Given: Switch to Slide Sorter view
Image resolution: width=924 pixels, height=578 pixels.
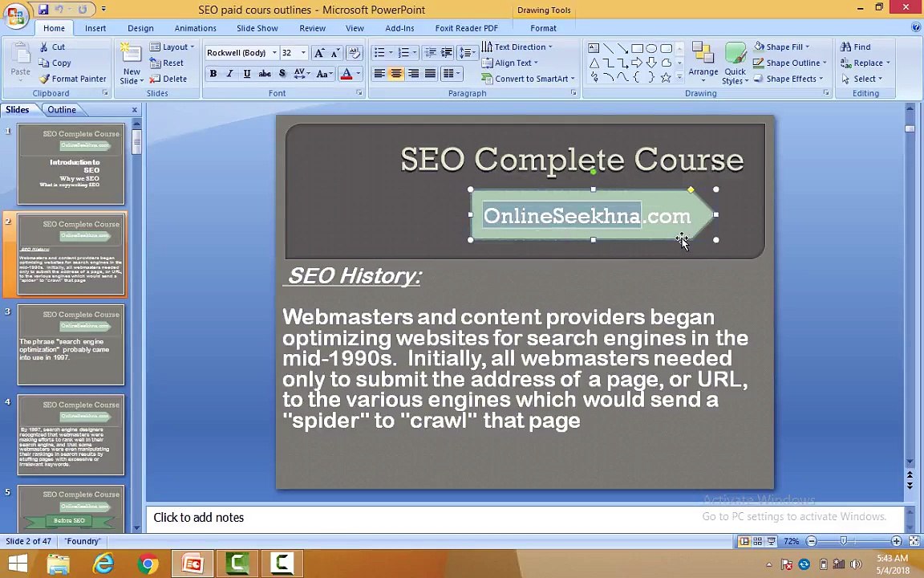Looking at the screenshot, I should (758, 541).
